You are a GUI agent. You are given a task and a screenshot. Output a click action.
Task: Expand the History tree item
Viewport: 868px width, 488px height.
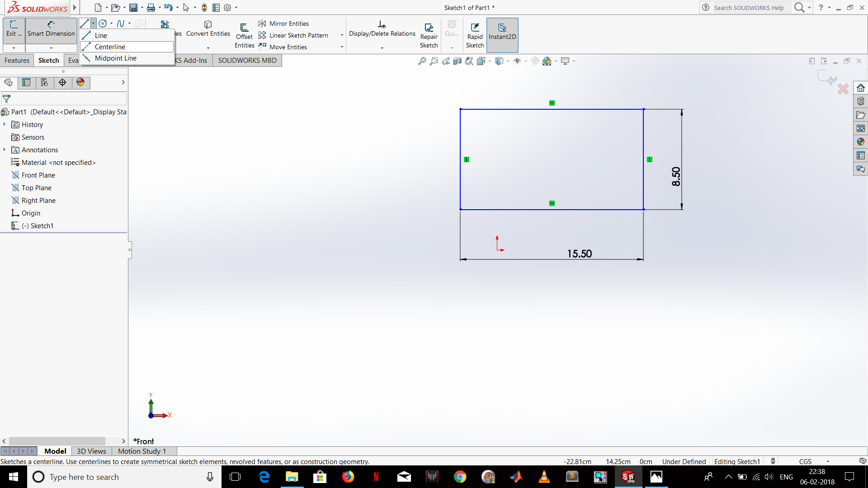coord(5,125)
